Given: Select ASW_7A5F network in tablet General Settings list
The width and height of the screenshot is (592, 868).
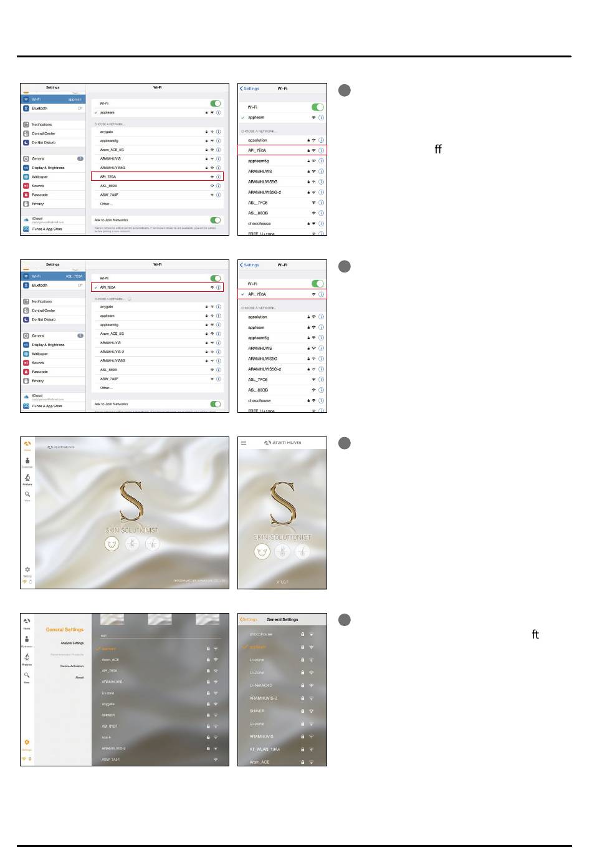Looking at the screenshot, I should tap(159, 759).
